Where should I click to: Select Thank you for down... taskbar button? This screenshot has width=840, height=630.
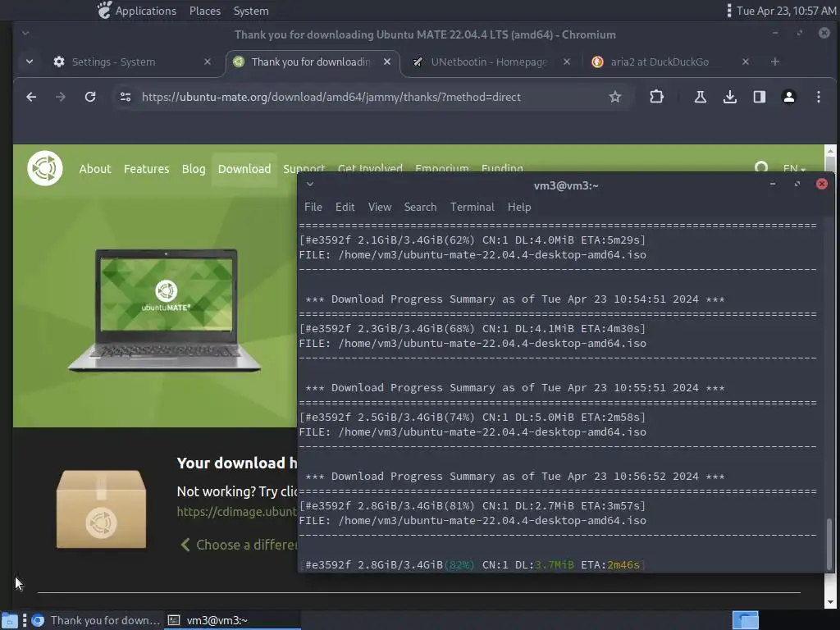tap(95, 620)
